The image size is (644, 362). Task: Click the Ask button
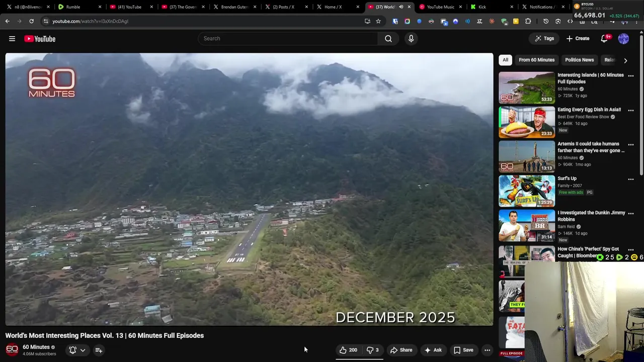coord(433,350)
